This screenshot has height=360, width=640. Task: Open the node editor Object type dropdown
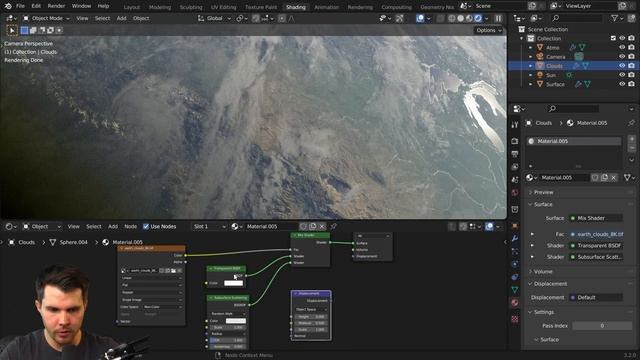pos(42,227)
